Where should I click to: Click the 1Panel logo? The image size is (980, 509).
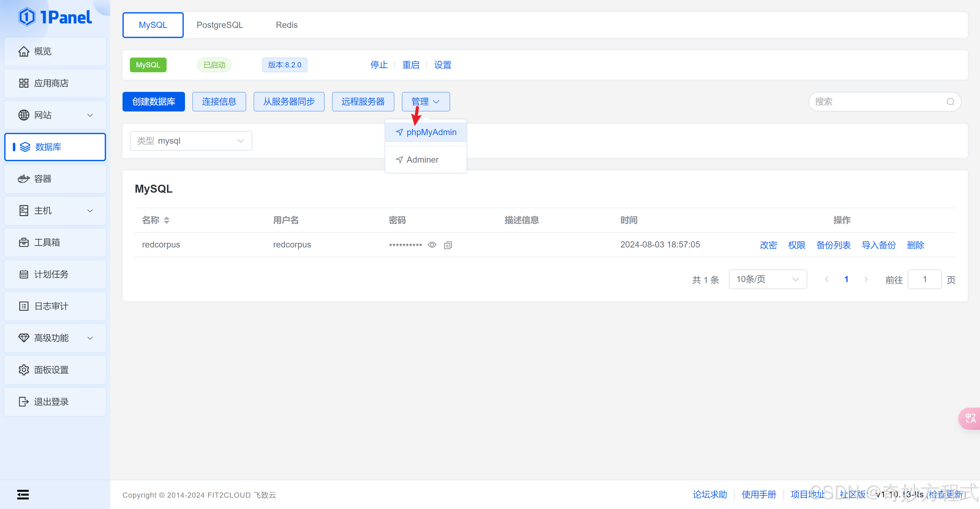click(55, 17)
